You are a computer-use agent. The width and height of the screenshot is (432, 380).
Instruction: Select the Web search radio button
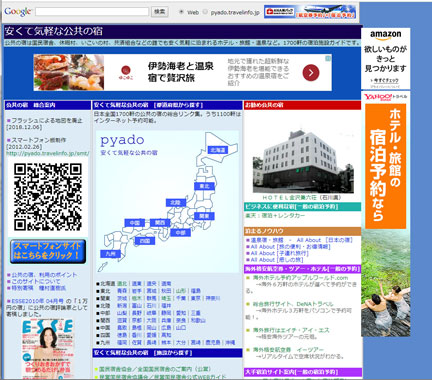pyautogui.click(x=181, y=12)
